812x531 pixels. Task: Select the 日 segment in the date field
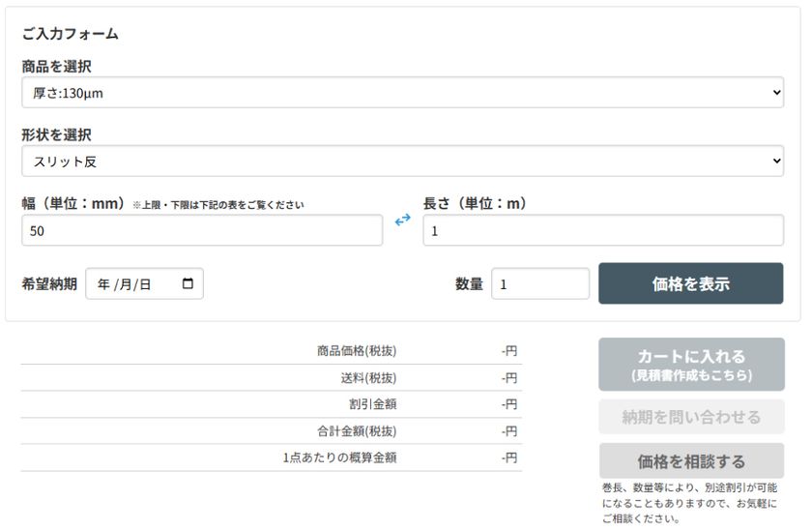pyautogui.click(x=144, y=284)
